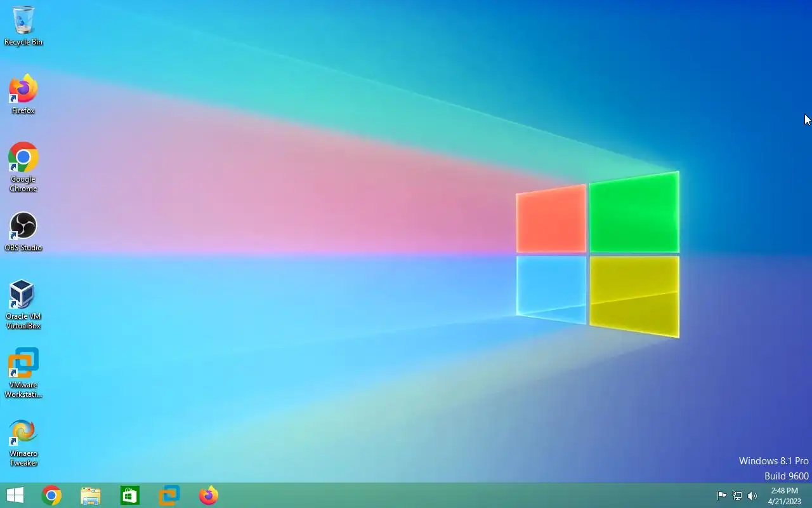The image size is (812, 508).
Task: Select the Winaero Tweaker desktop shortcut
Action: [x=23, y=443]
